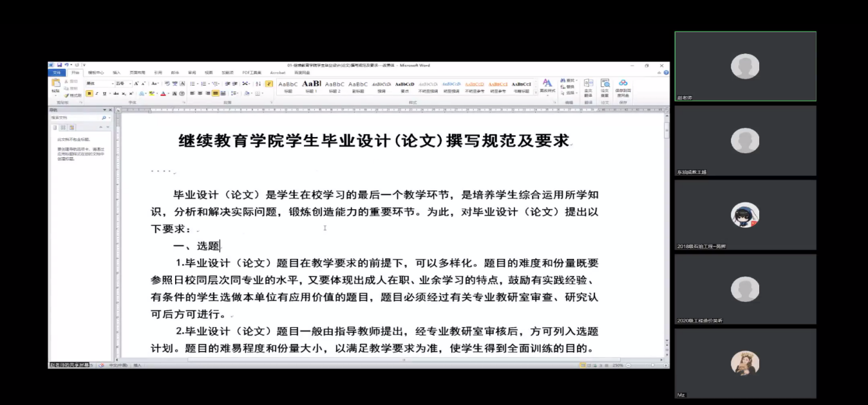Toggle justify paragraph alignment button

point(215,93)
